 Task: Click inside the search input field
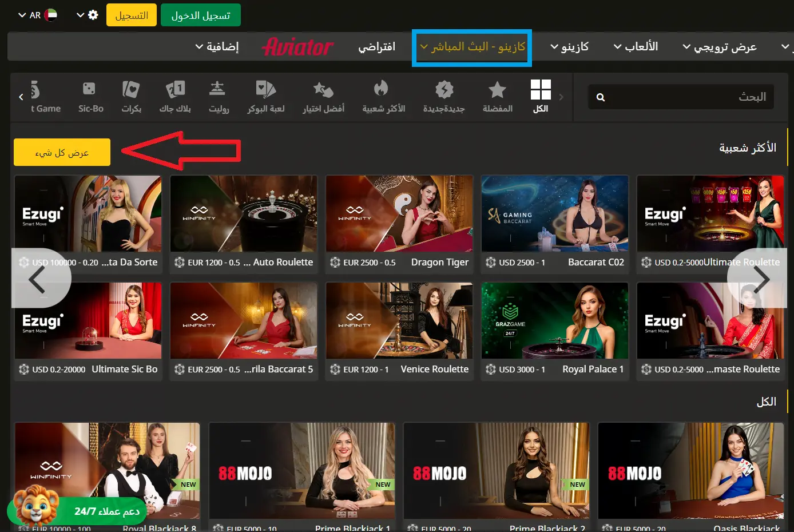686,97
